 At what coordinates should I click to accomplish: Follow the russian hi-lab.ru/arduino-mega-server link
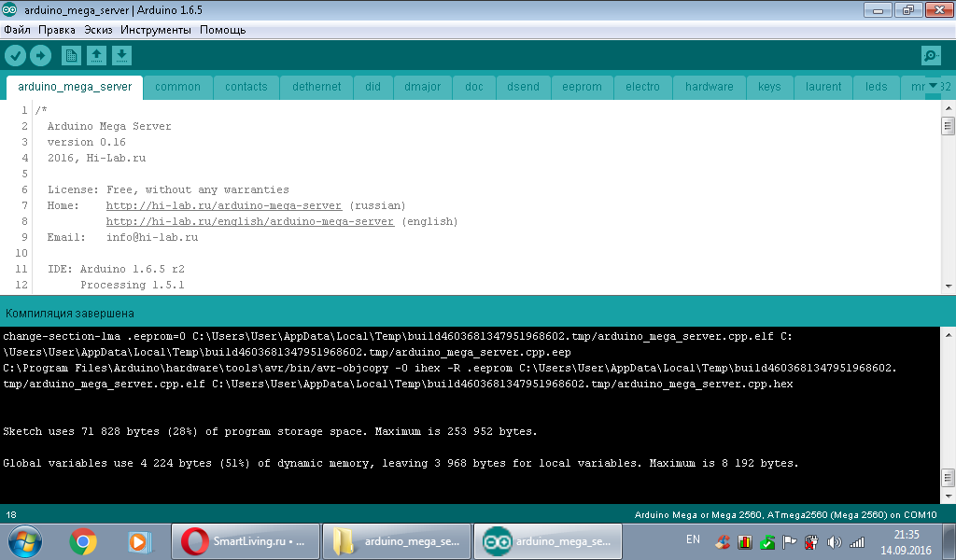pyautogui.click(x=224, y=206)
